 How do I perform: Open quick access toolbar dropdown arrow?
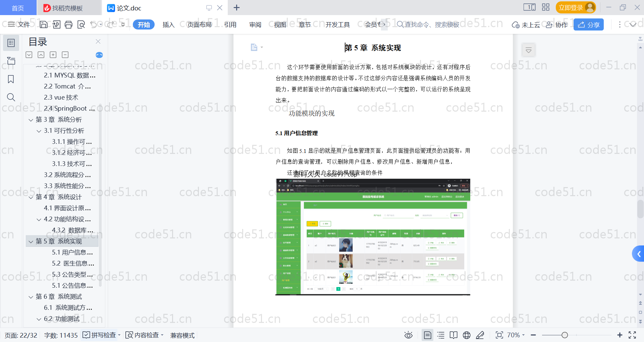(x=123, y=24)
